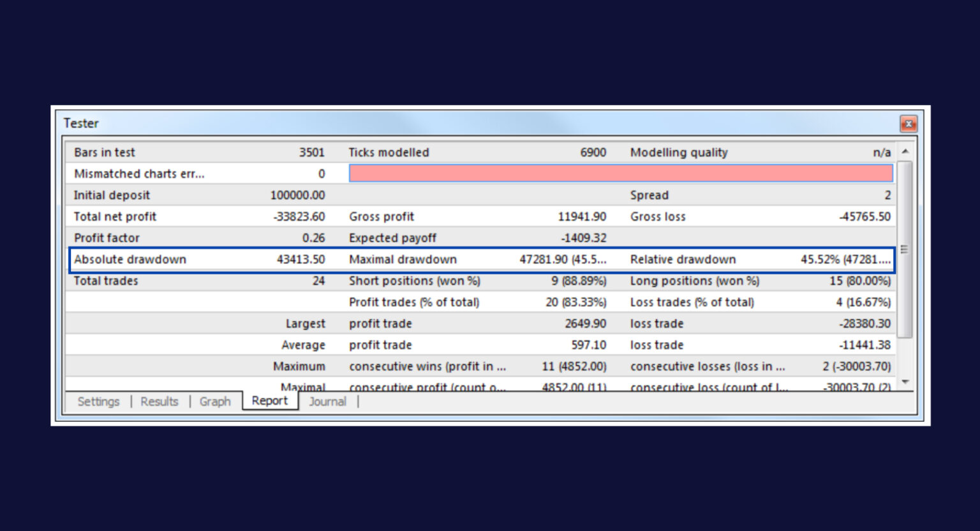Click consecutive losses value 2 (-30003.70)
Screen dimensions: 980x531
tap(857, 366)
